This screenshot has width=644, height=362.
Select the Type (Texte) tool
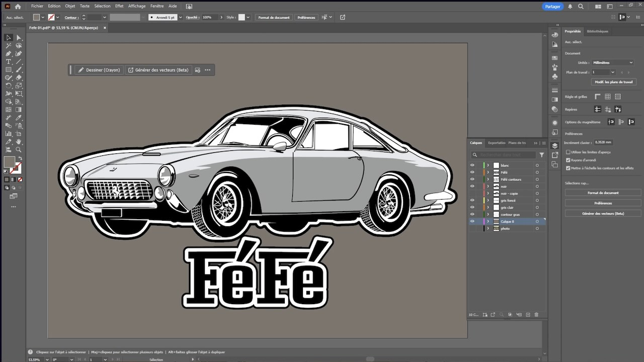(x=9, y=61)
